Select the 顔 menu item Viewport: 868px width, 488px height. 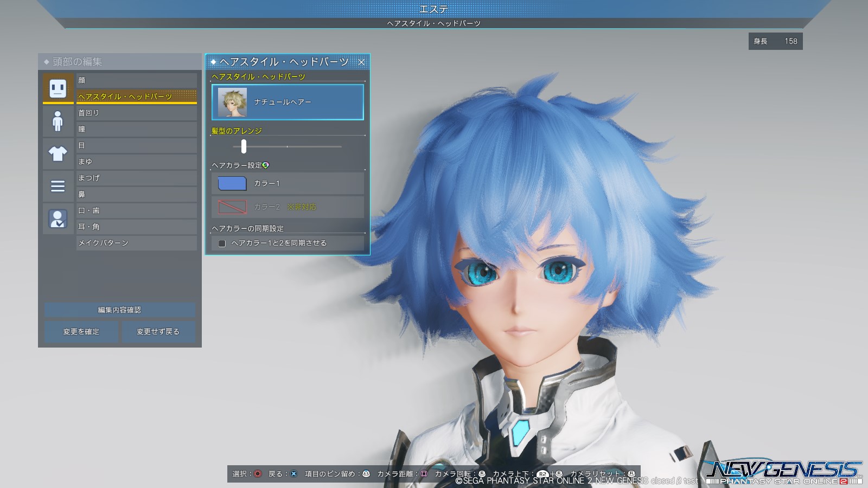click(x=137, y=80)
